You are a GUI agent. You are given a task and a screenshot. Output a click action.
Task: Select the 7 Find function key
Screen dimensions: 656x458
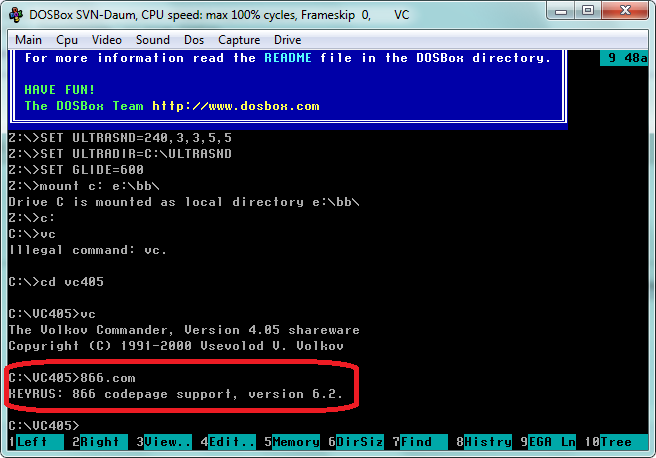pyautogui.click(x=420, y=442)
